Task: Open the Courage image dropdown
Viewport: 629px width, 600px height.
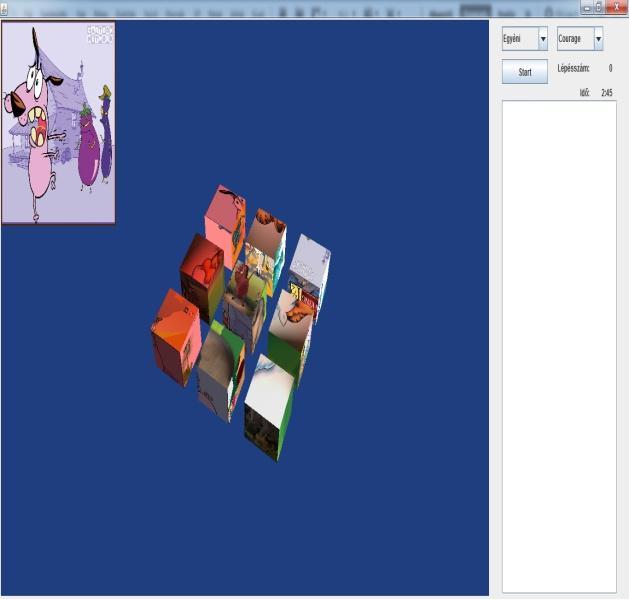Action: pyautogui.click(x=580, y=39)
